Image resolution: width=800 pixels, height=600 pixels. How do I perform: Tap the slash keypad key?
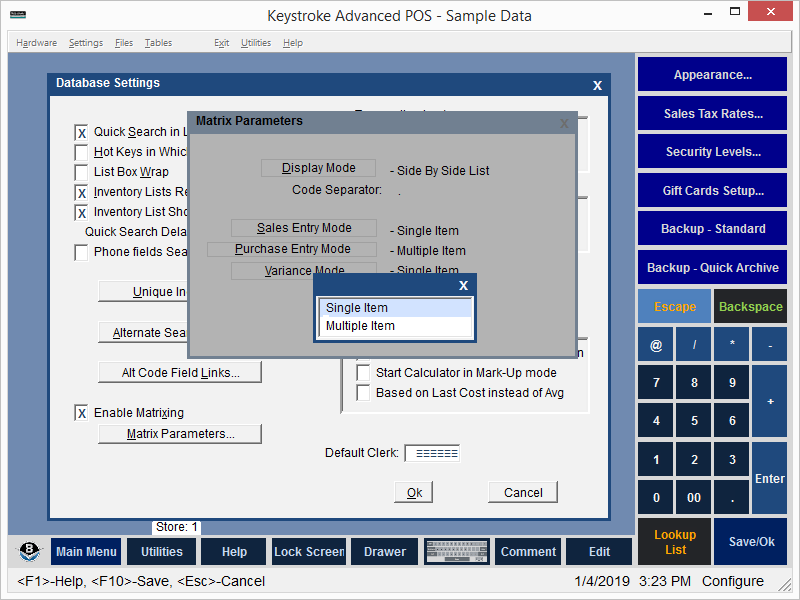tap(694, 345)
